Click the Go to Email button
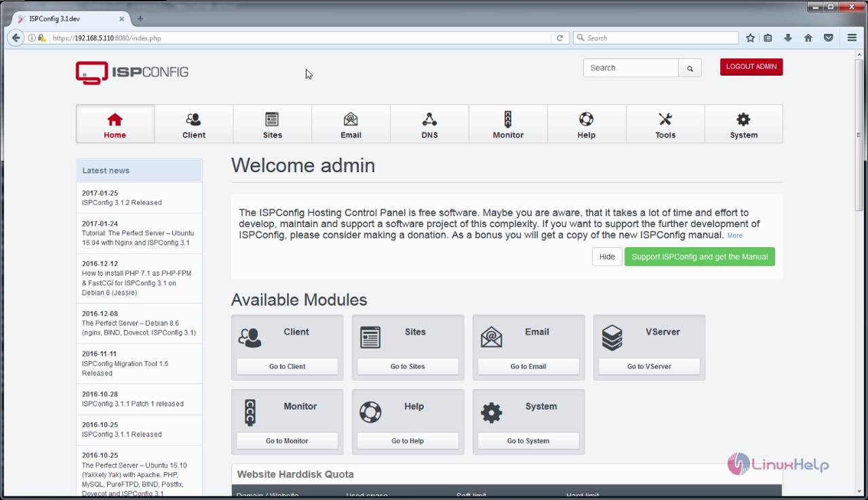 (528, 367)
